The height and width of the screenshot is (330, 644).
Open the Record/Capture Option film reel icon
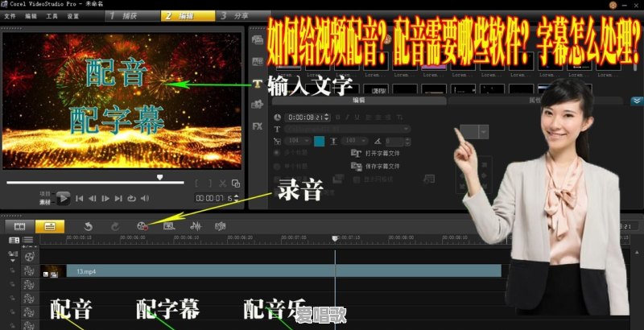[142, 226]
